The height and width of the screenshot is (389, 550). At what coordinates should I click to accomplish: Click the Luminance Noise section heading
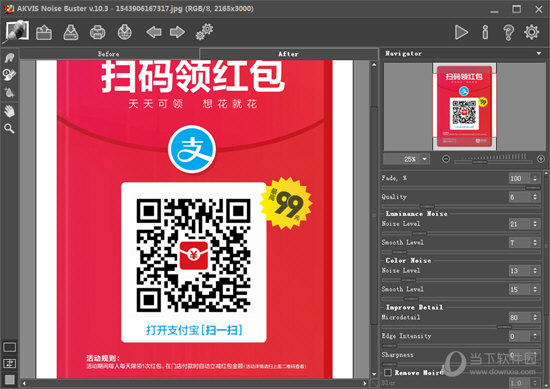click(416, 214)
